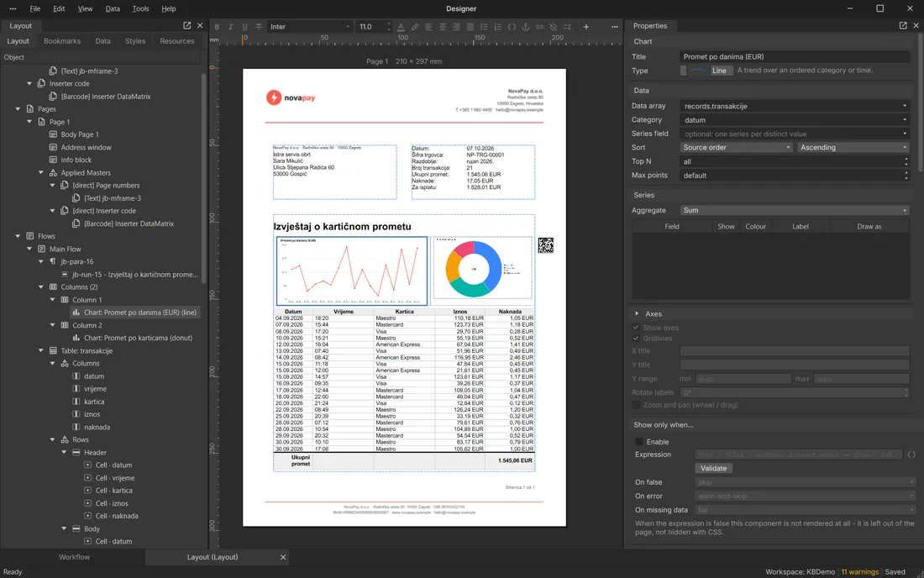
Task: Switch to the Resources tab
Action: pyautogui.click(x=176, y=41)
